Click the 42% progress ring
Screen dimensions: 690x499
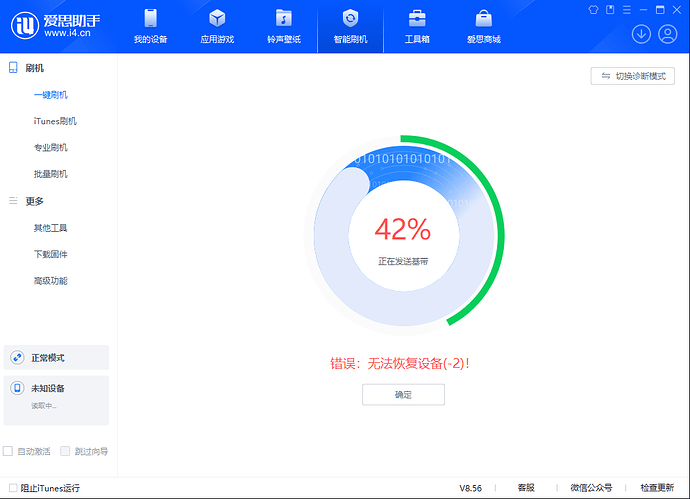[404, 235]
